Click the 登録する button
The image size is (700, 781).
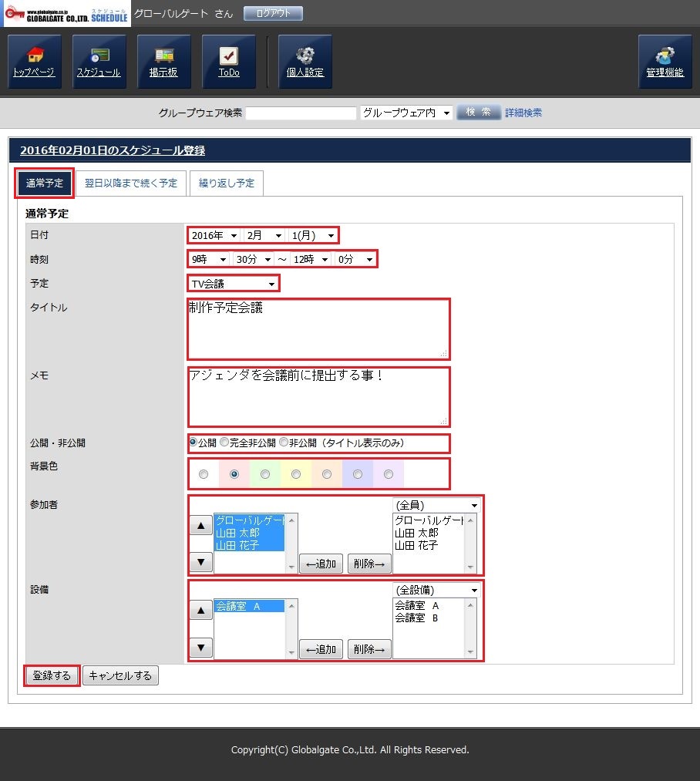click(52, 676)
